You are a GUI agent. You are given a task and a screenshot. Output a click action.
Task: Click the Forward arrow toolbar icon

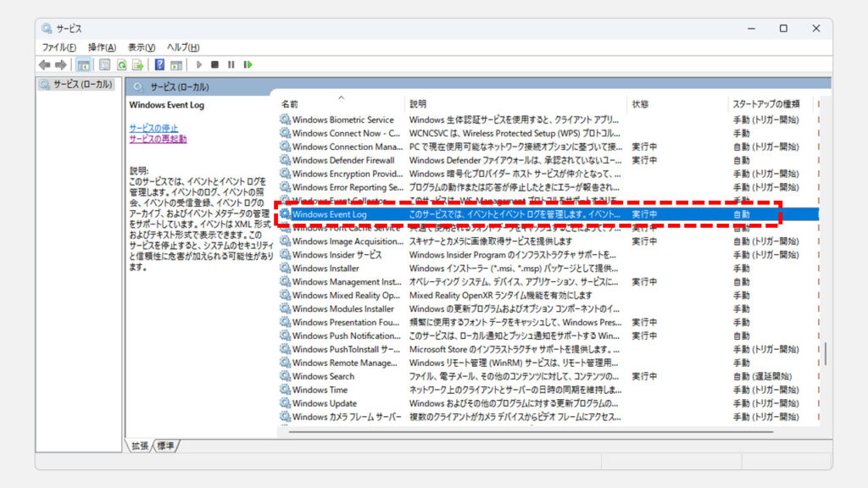[61, 64]
